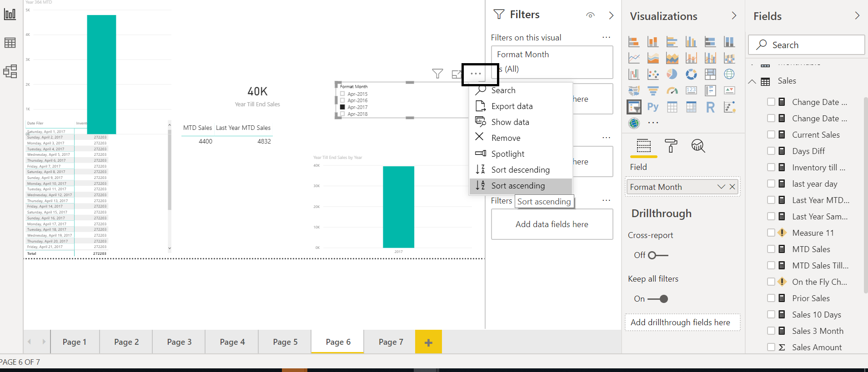
Task: Open the Format paint roller pane
Action: (671, 146)
